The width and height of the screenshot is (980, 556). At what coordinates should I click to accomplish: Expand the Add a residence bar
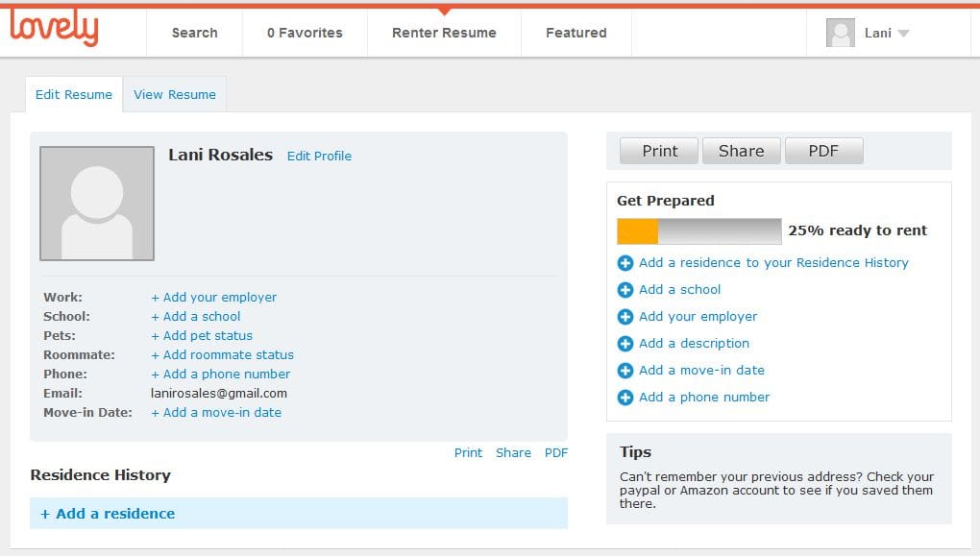(298, 514)
